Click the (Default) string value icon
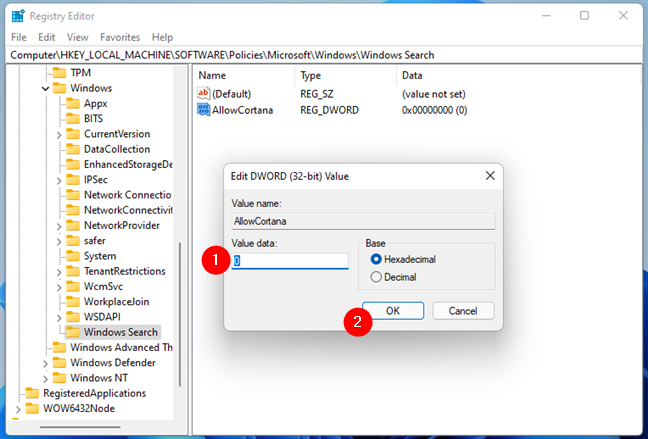This screenshot has width=648, height=439. 203,93
